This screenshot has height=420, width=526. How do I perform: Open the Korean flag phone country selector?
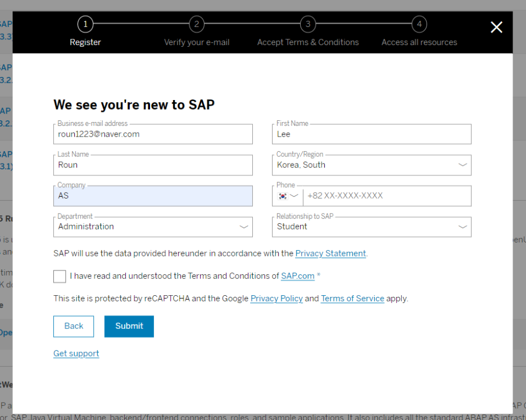[x=288, y=196]
